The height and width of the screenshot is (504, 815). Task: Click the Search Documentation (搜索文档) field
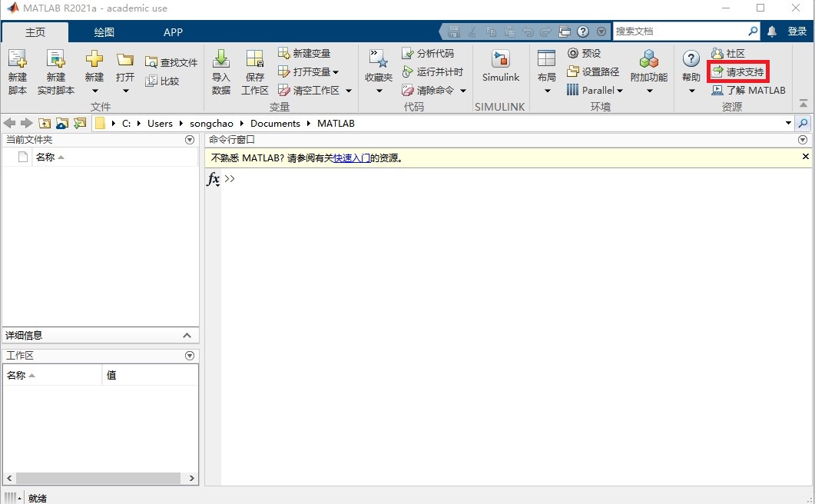pos(680,31)
